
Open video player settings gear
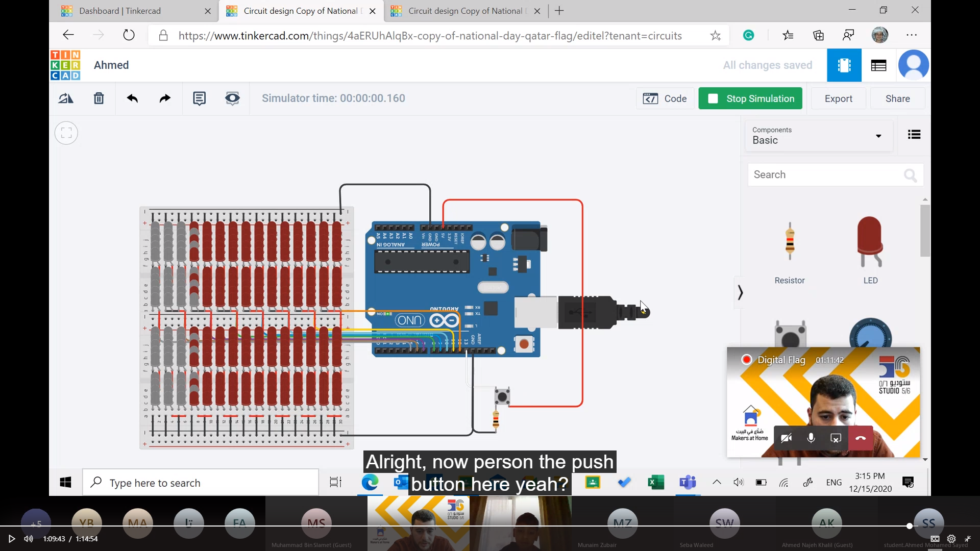click(951, 539)
